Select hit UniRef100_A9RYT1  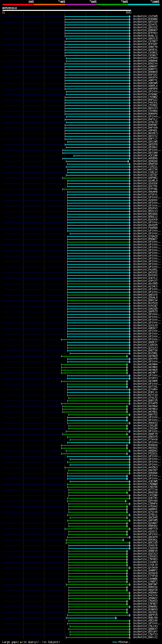tap(145, 80)
